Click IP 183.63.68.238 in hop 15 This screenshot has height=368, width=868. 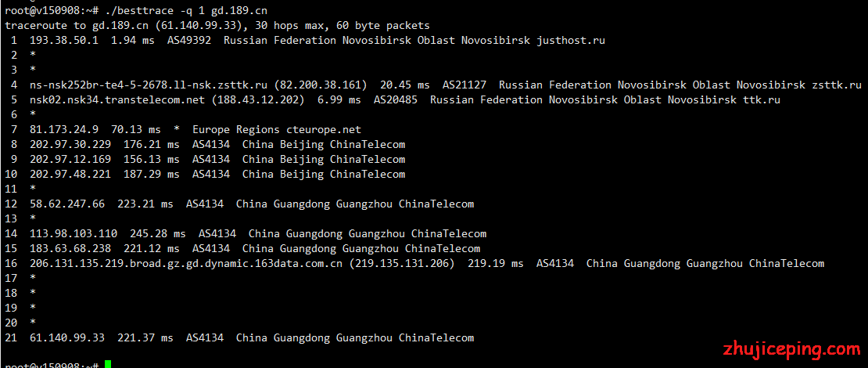70,248
